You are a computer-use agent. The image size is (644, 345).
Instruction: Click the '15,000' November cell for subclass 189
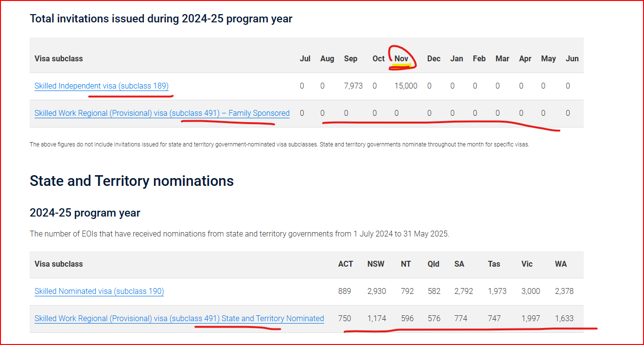[x=406, y=86]
